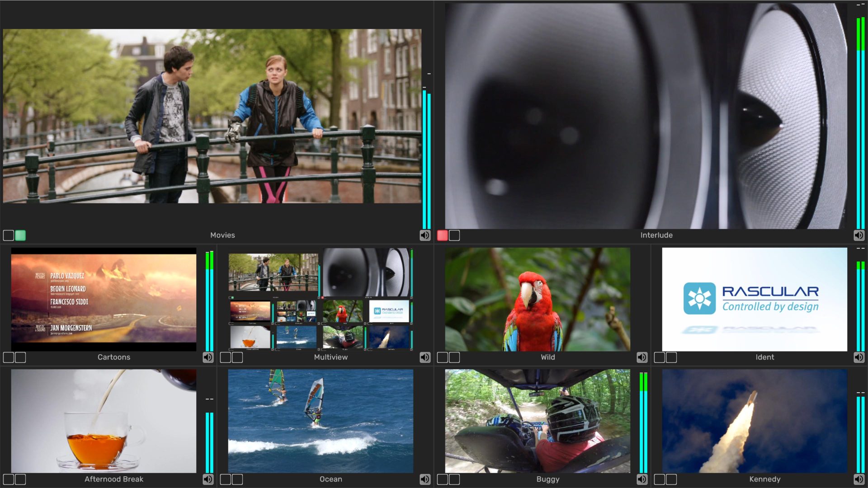The width and height of the screenshot is (868, 488).
Task: Click the first tally box on Cartoons
Action: coord(9,357)
